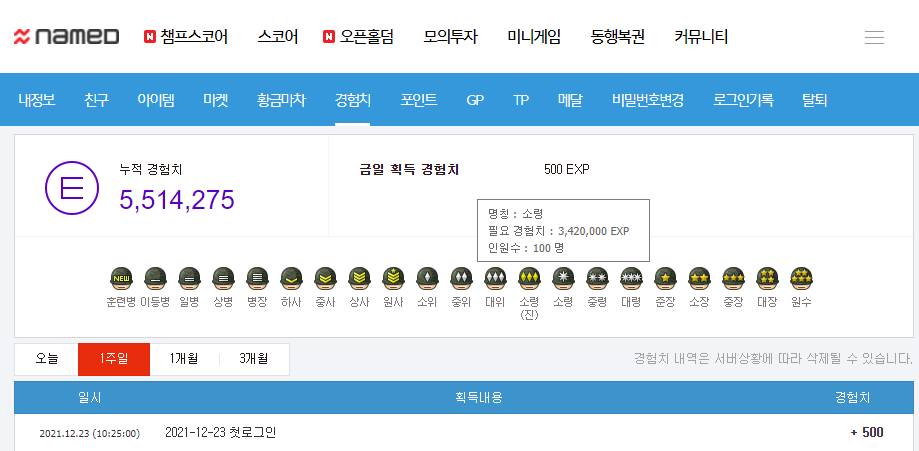Open the hamburger menu icon

pos(874,37)
